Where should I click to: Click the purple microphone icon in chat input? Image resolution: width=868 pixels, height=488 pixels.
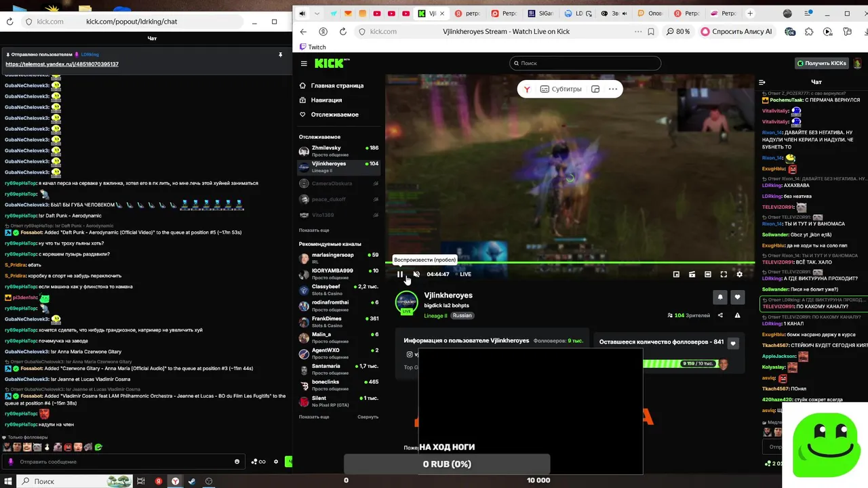point(10,462)
